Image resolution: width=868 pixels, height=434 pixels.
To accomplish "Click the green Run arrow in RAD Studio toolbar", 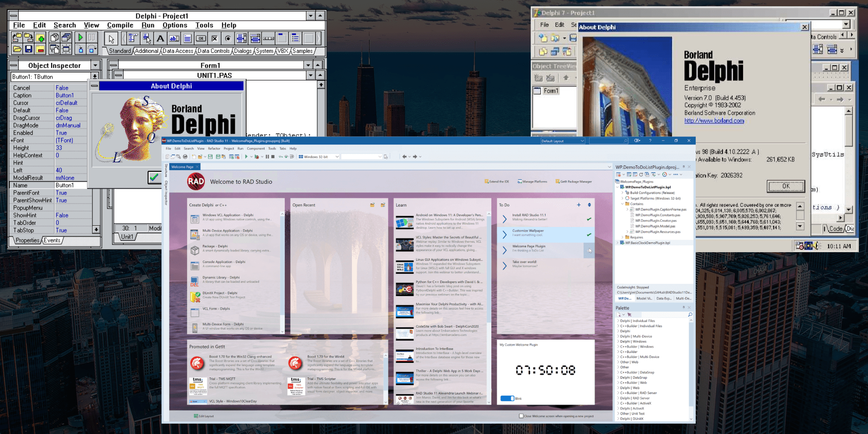I will click(x=246, y=157).
